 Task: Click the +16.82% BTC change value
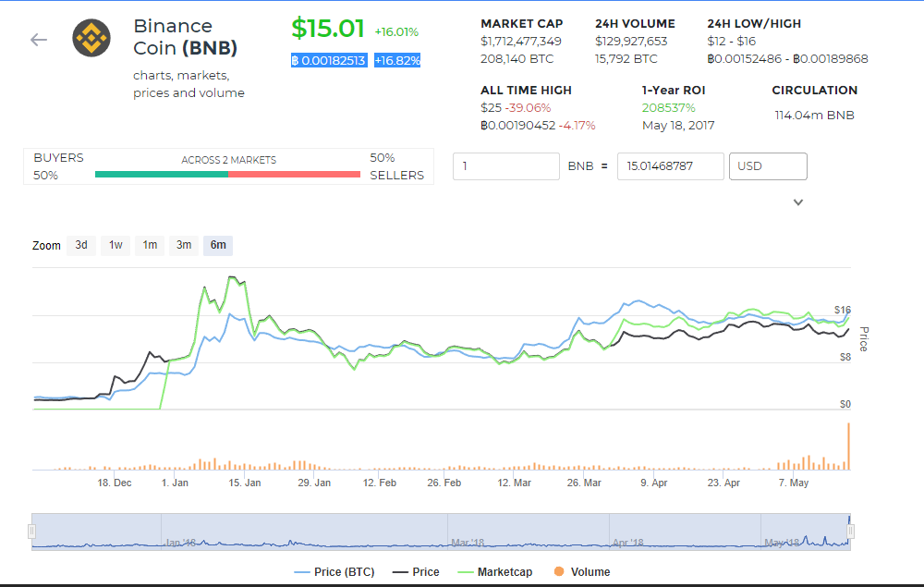(397, 60)
